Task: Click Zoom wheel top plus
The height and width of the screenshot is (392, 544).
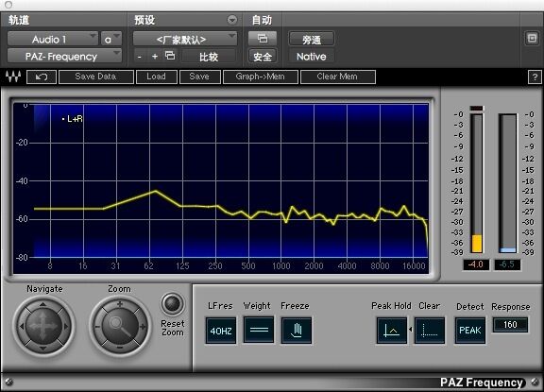Action: pos(120,304)
